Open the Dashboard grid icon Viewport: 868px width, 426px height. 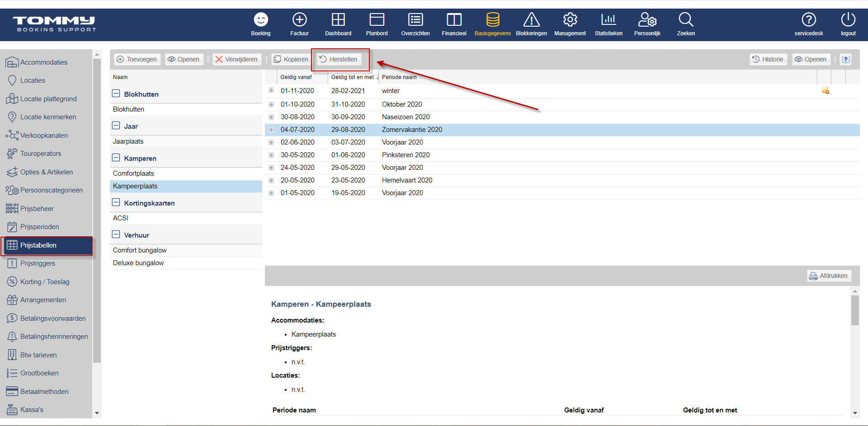click(x=338, y=20)
